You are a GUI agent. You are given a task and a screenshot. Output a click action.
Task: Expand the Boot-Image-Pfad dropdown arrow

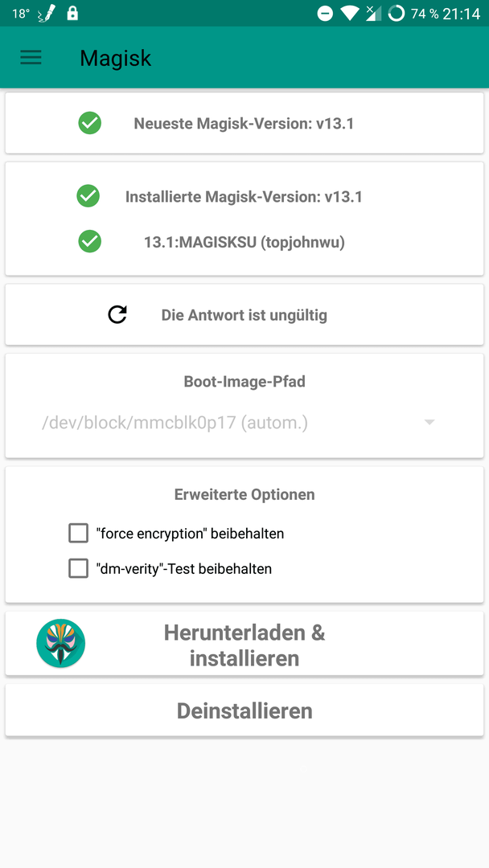(429, 423)
